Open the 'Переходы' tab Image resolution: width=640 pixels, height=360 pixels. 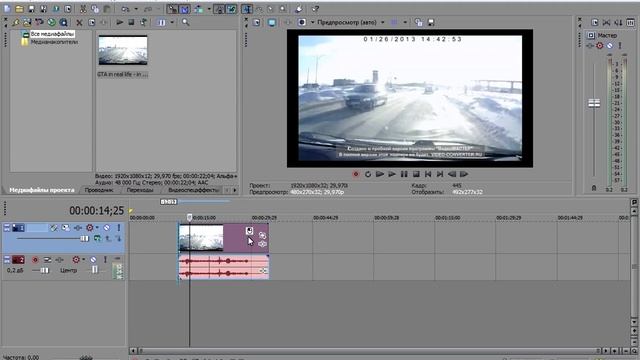(140, 190)
